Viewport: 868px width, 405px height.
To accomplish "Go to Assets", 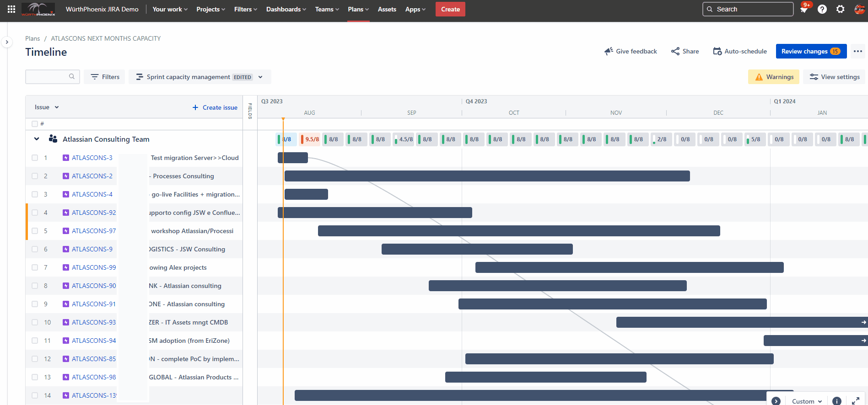I will [387, 9].
